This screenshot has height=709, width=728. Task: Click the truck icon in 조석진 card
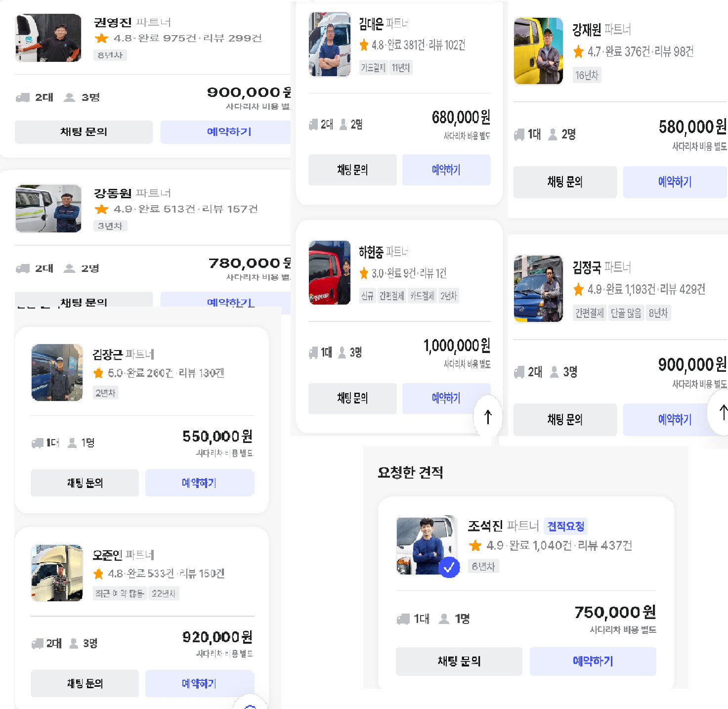point(403,619)
